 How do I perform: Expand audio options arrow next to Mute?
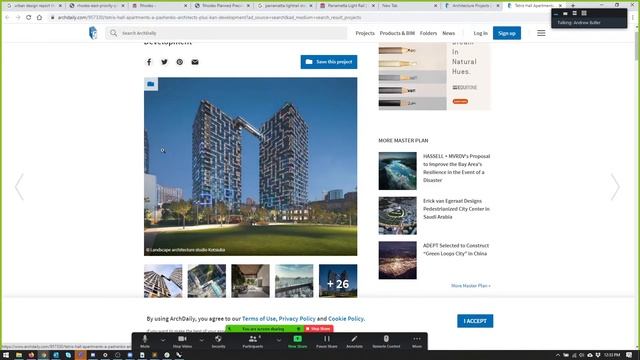click(x=163, y=340)
